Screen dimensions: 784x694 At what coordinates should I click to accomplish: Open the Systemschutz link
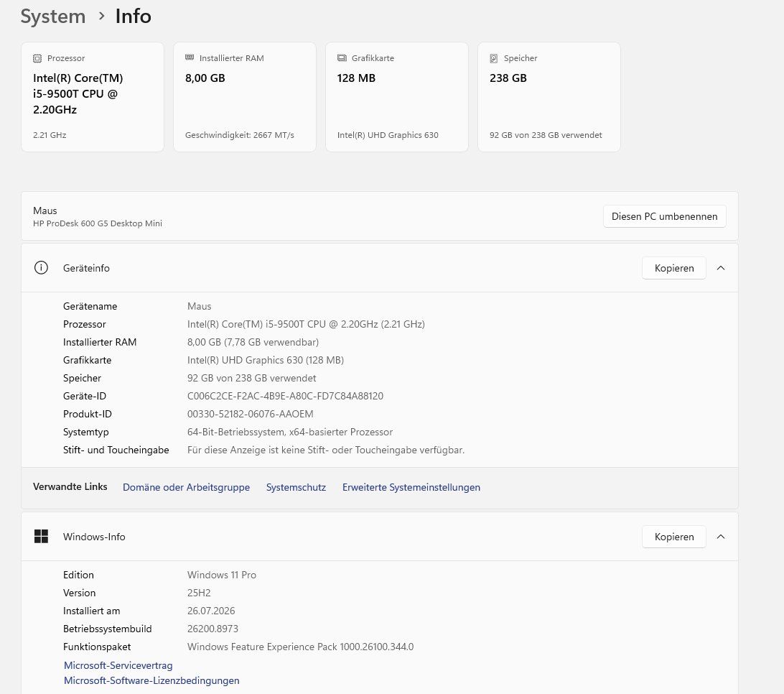tap(296, 487)
